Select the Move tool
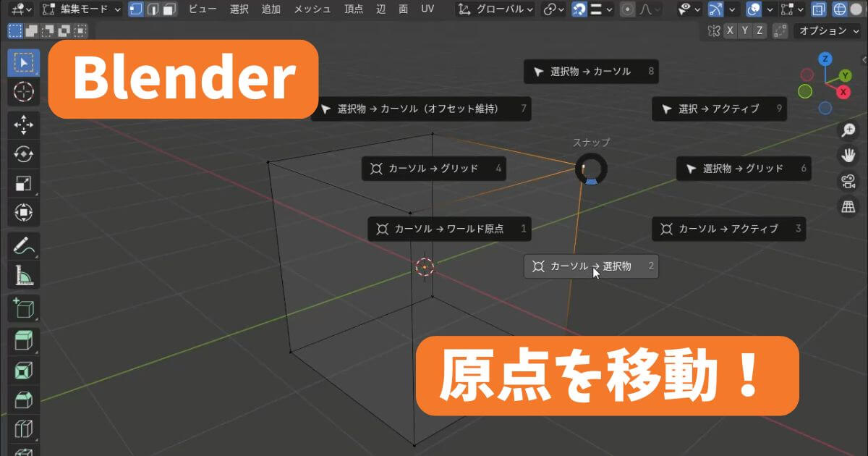Image resolution: width=868 pixels, height=456 pixels. pos(24,125)
